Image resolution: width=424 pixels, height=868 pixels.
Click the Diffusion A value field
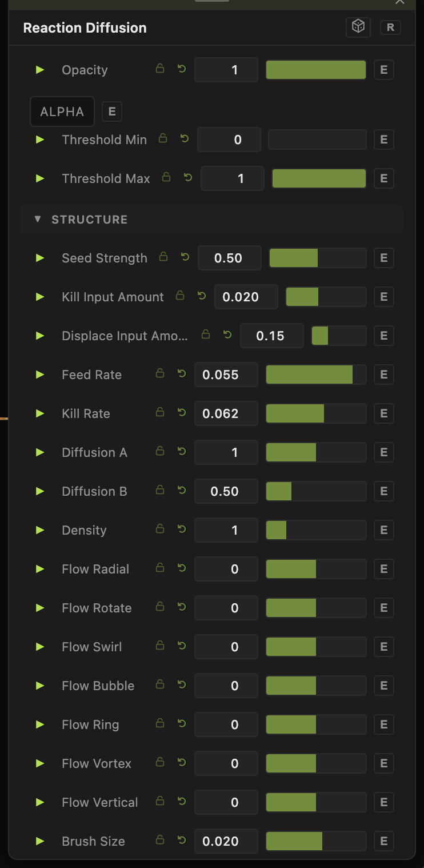226,452
